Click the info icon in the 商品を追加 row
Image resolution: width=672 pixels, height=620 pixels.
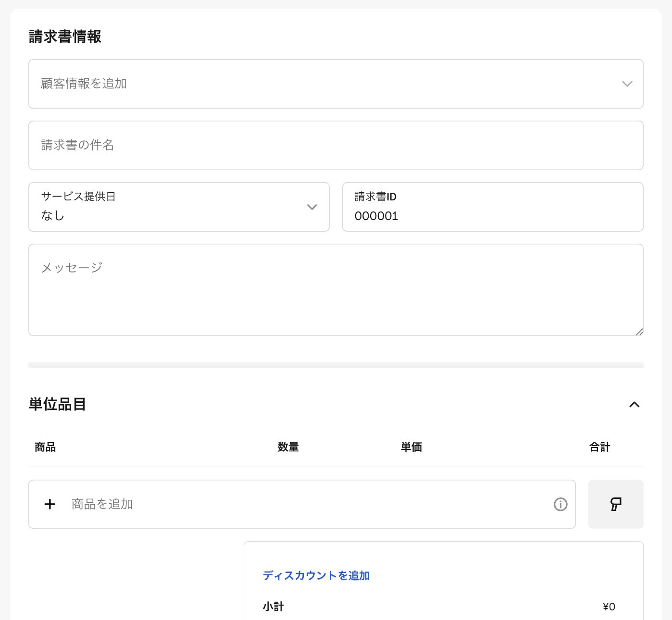tap(560, 504)
